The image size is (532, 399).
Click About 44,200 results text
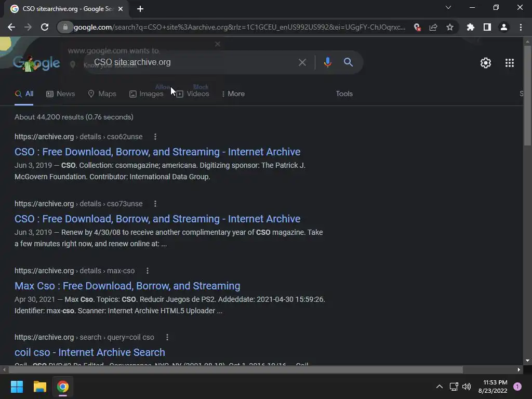click(x=74, y=117)
